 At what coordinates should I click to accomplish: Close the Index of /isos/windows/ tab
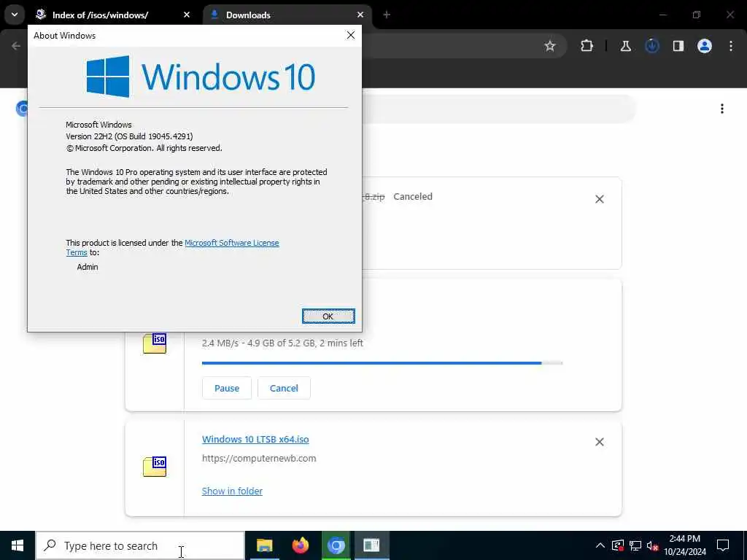coord(187,15)
